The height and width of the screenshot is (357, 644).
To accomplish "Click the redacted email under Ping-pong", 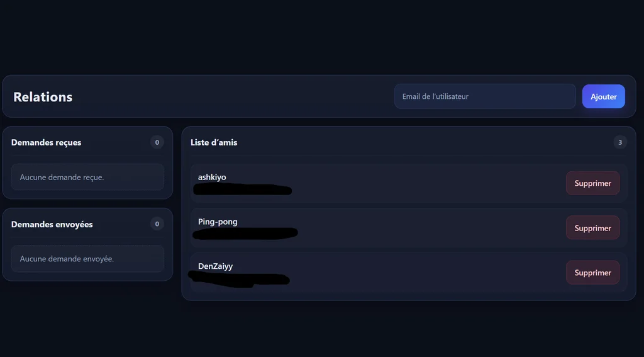I will click(x=245, y=234).
